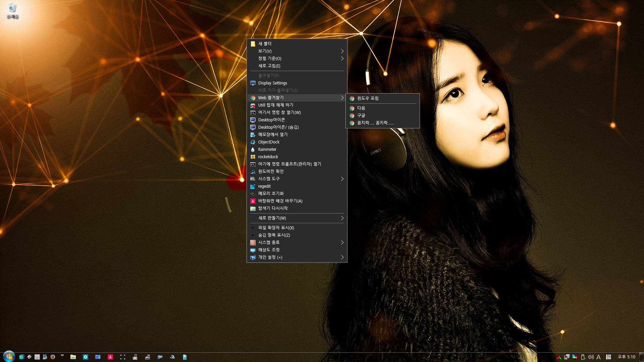Open Display Settings from the context menu
644x362 pixels.
coord(297,83)
